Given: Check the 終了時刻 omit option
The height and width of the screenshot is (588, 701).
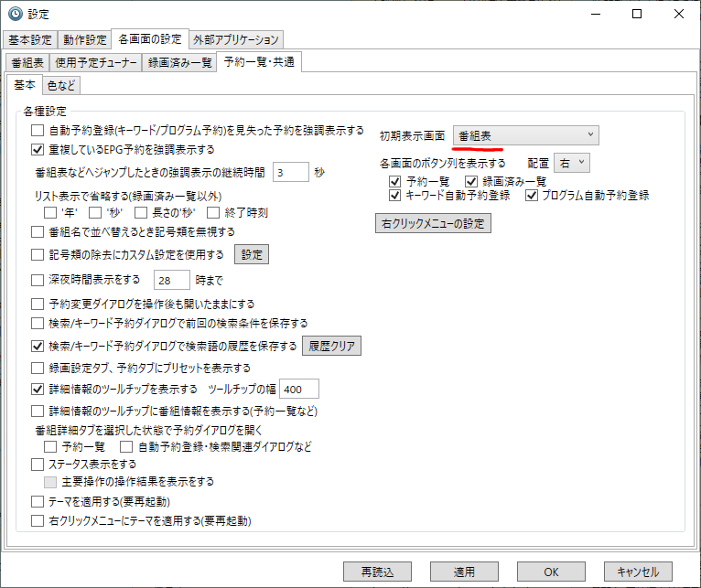Looking at the screenshot, I should (213, 213).
